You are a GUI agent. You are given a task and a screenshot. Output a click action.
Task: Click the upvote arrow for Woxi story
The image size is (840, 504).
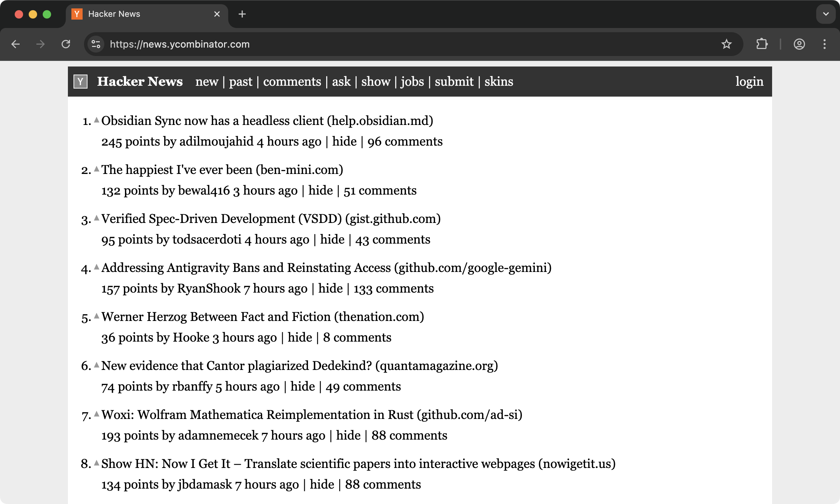click(97, 414)
